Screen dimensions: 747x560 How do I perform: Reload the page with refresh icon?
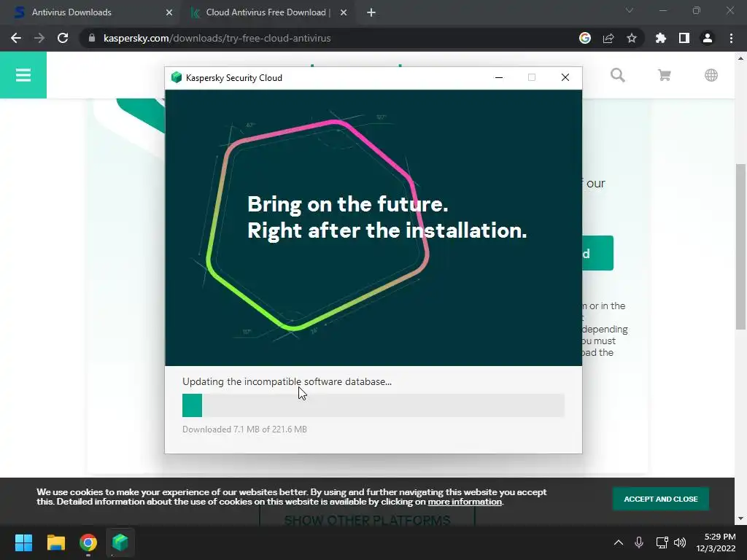(63, 38)
